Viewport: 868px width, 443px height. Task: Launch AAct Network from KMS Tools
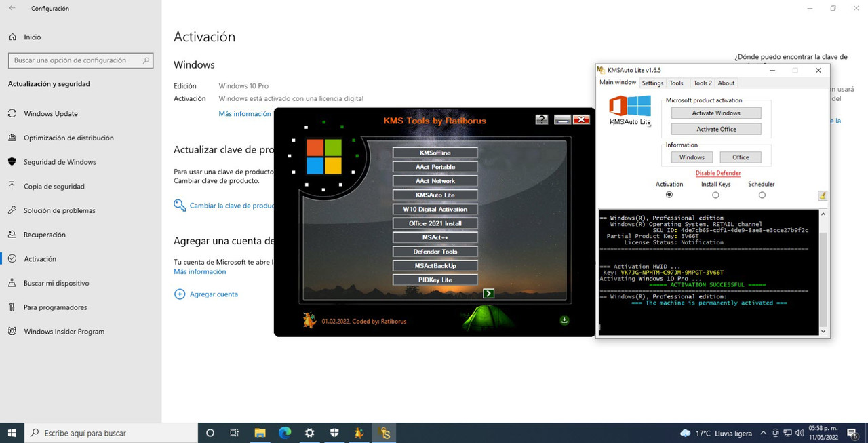(435, 181)
